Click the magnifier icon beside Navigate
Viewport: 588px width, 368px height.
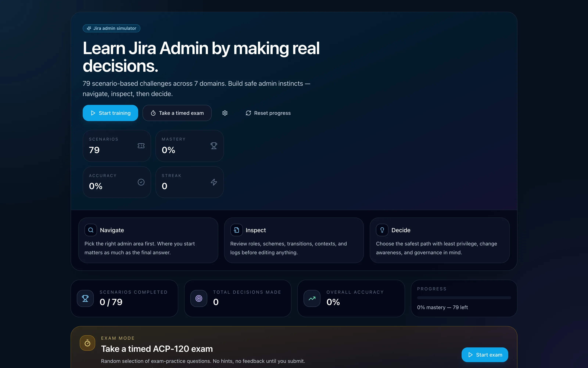click(x=91, y=230)
